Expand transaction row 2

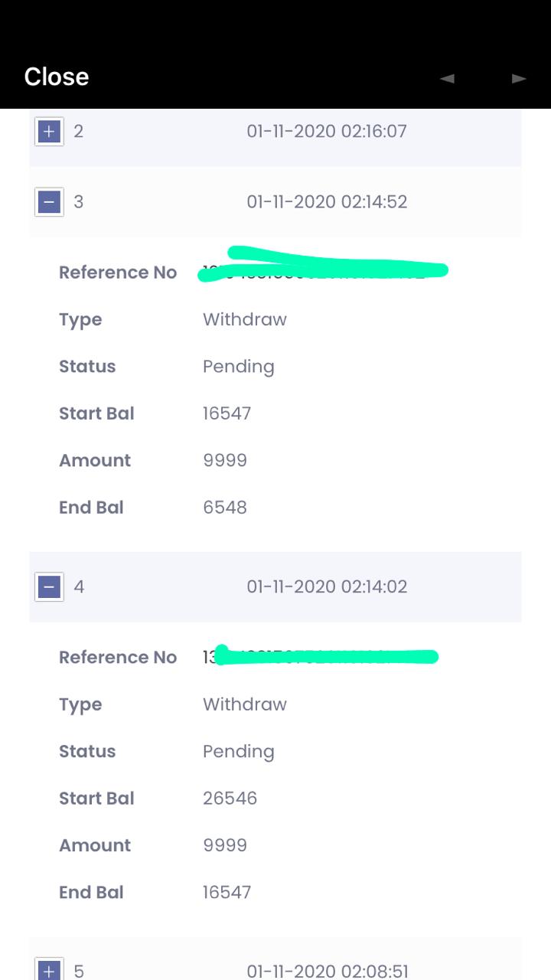(50, 132)
